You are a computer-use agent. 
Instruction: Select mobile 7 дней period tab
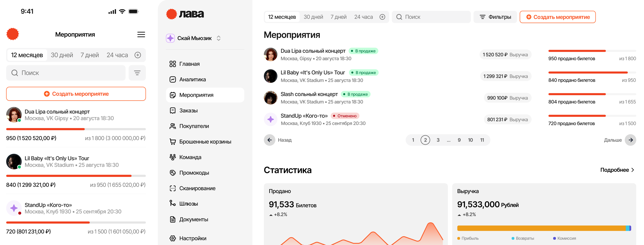pos(89,55)
